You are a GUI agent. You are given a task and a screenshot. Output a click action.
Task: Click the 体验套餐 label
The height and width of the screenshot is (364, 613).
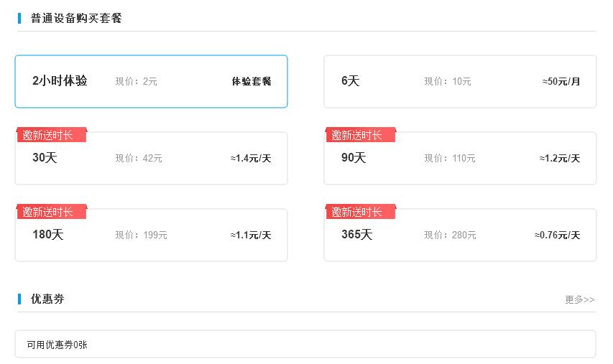tap(252, 82)
